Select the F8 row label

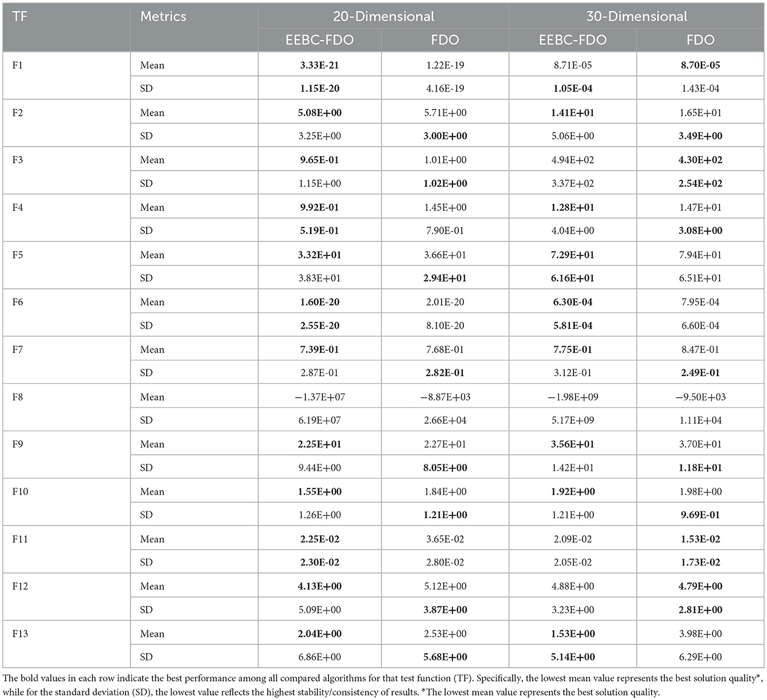pyautogui.click(x=18, y=397)
